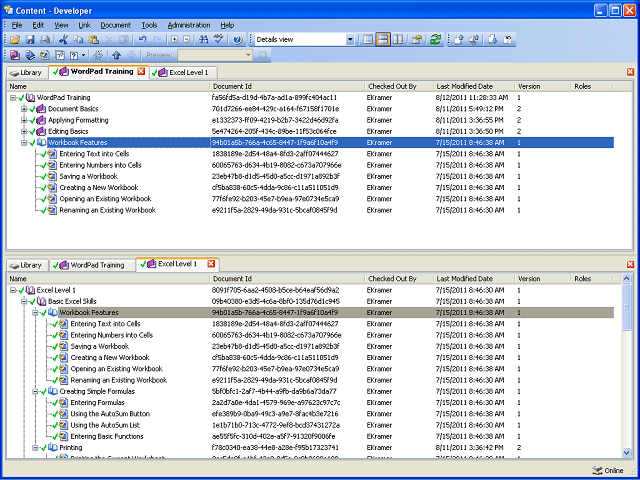Toggle the single pane layout button
Viewport: 640px width, 480px height.
[368, 40]
